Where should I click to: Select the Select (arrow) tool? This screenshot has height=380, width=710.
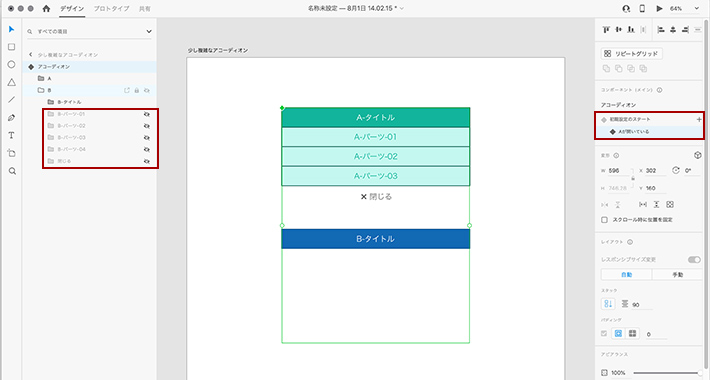(11, 29)
